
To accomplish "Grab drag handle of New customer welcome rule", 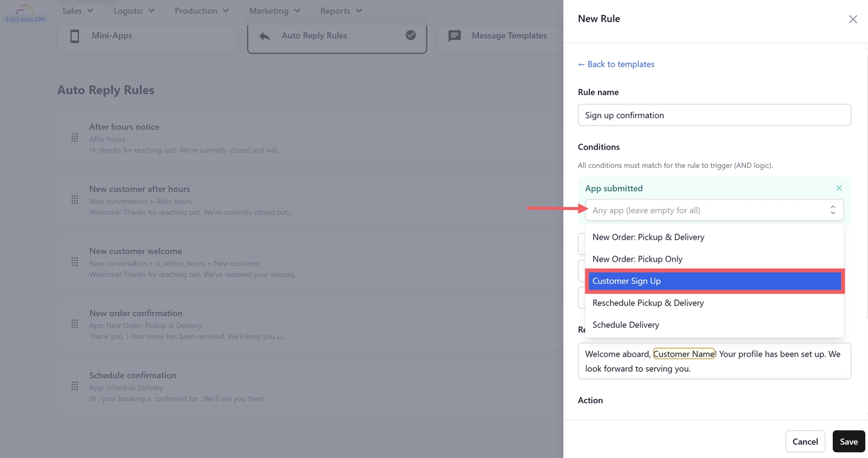I will click(75, 262).
